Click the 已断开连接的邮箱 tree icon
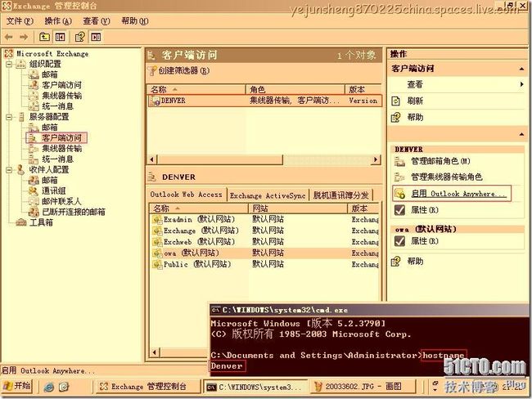 tap(34, 213)
